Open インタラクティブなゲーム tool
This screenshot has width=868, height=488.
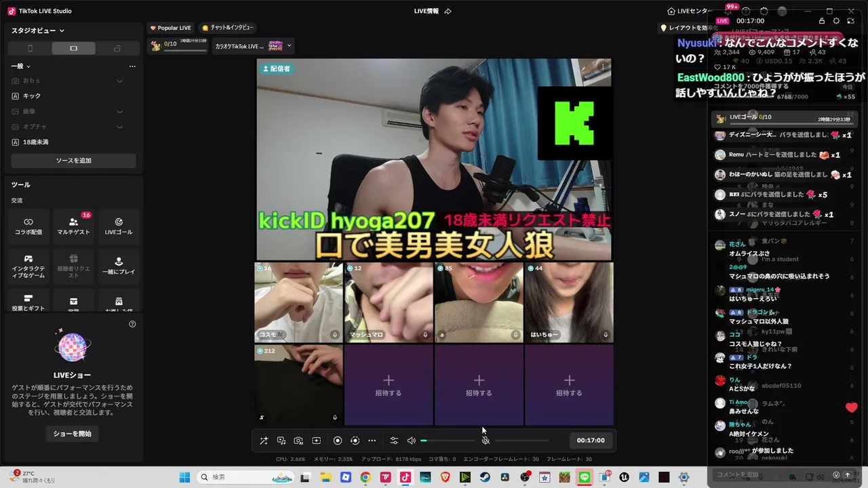click(x=28, y=266)
